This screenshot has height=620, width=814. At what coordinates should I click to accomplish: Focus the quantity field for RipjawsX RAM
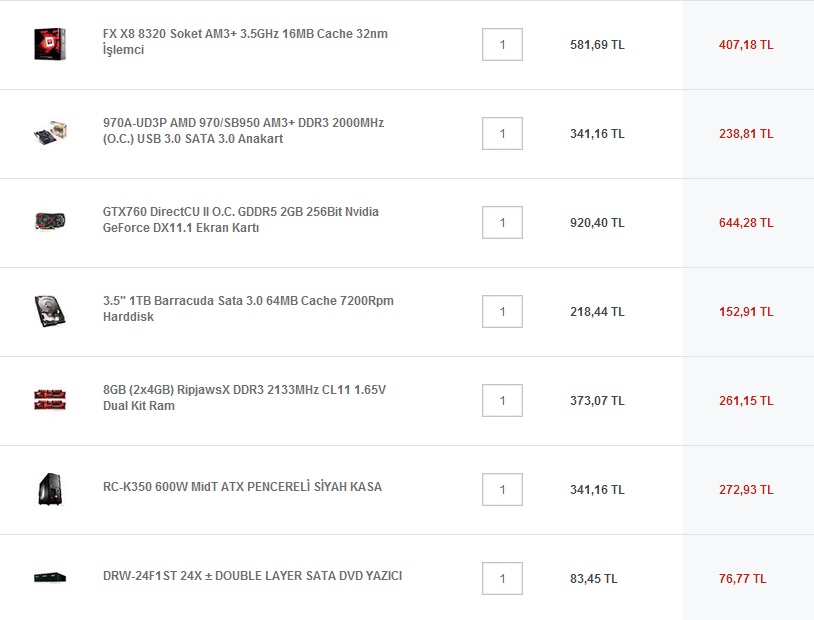tap(502, 400)
